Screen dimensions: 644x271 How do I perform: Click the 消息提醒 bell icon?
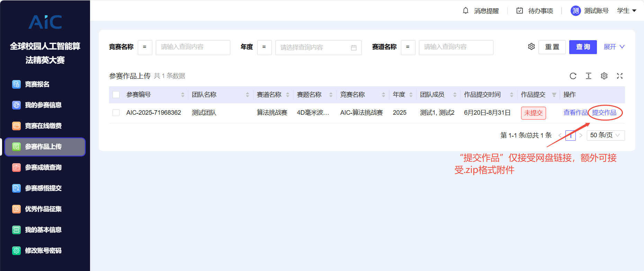(466, 11)
